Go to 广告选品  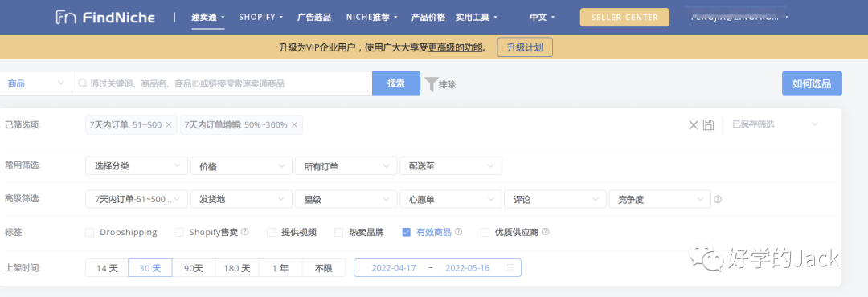[314, 17]
